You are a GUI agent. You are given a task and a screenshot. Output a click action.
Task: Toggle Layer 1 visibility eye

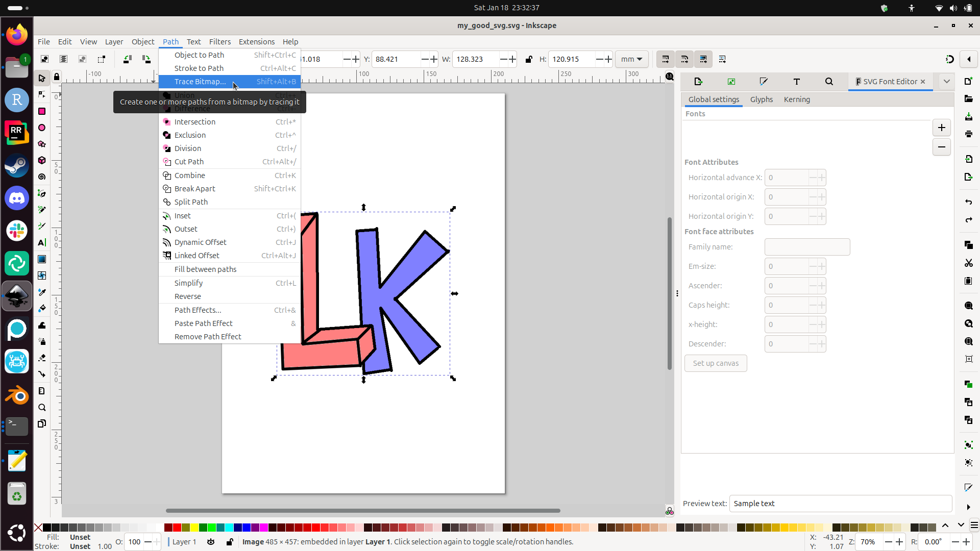click(211, 542)
